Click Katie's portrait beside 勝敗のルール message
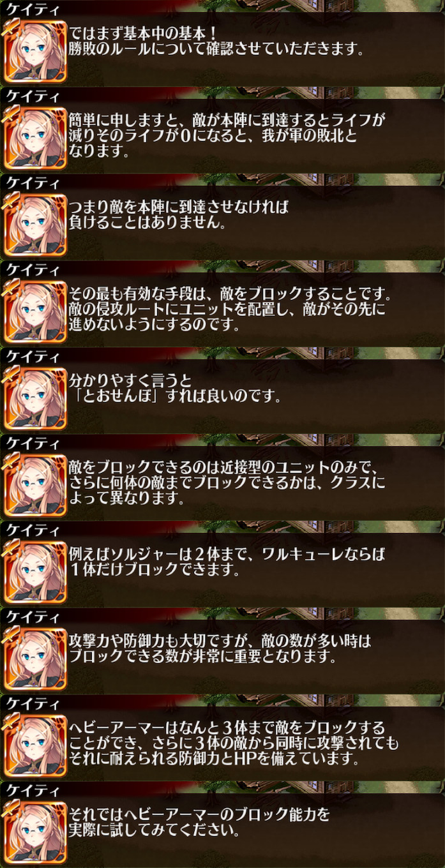Screen dimensions: 445x868 click(x=35, y=51)
